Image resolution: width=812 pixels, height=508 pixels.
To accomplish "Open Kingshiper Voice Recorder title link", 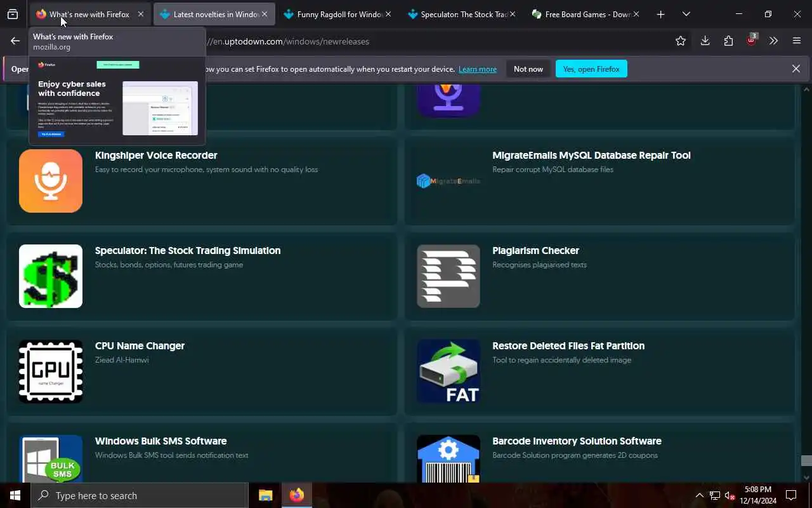I will pos(156,155).
